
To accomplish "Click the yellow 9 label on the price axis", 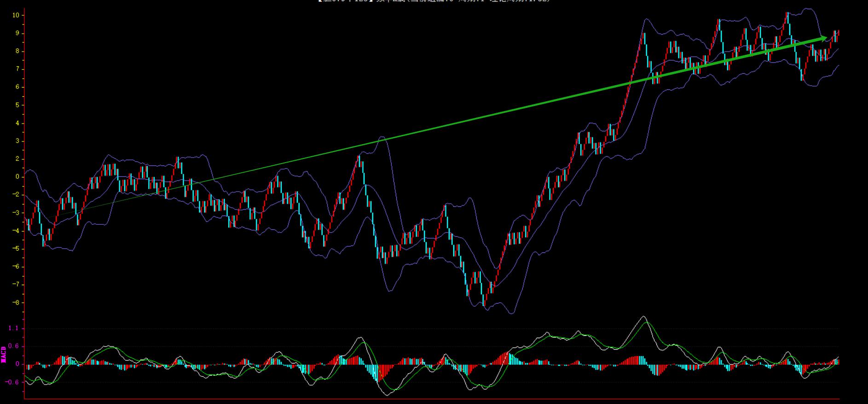I will (17, 33).
